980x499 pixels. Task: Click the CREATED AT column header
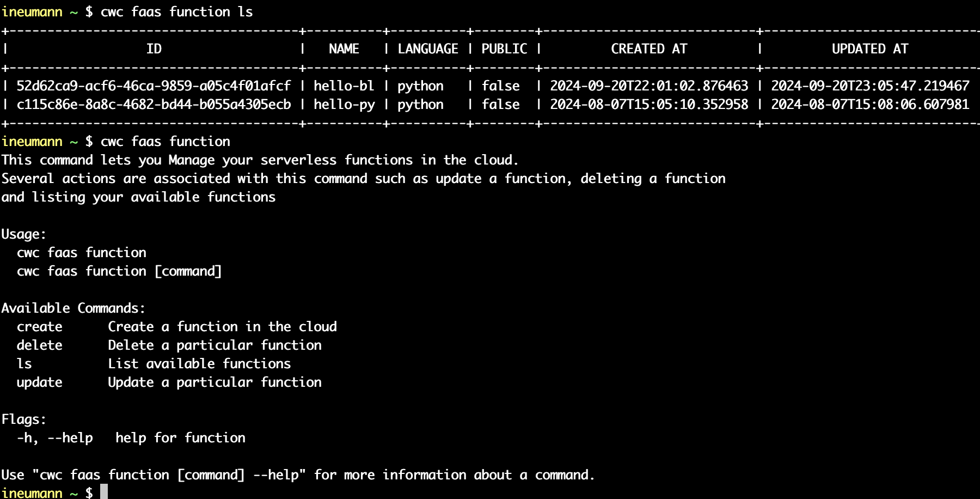coord(649,49)
